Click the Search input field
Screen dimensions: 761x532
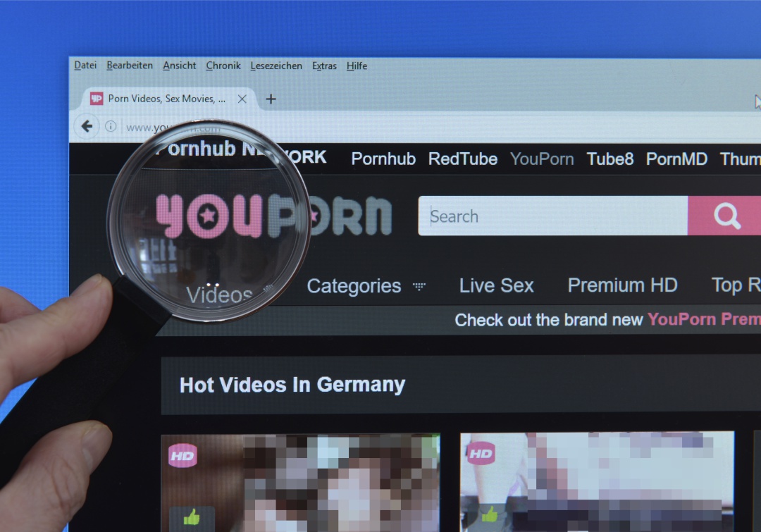[x=553, y=216]
